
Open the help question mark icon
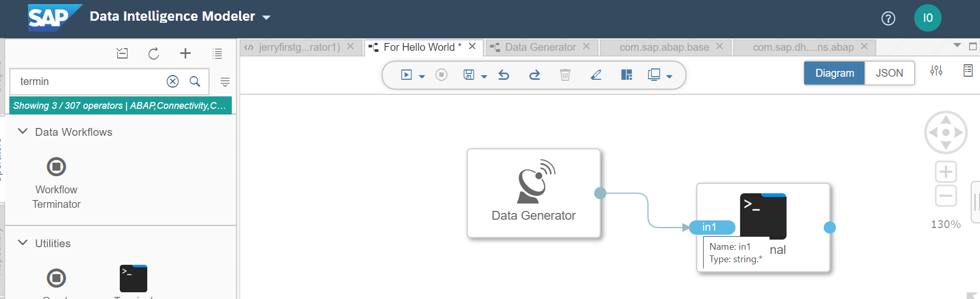point(888,19)
